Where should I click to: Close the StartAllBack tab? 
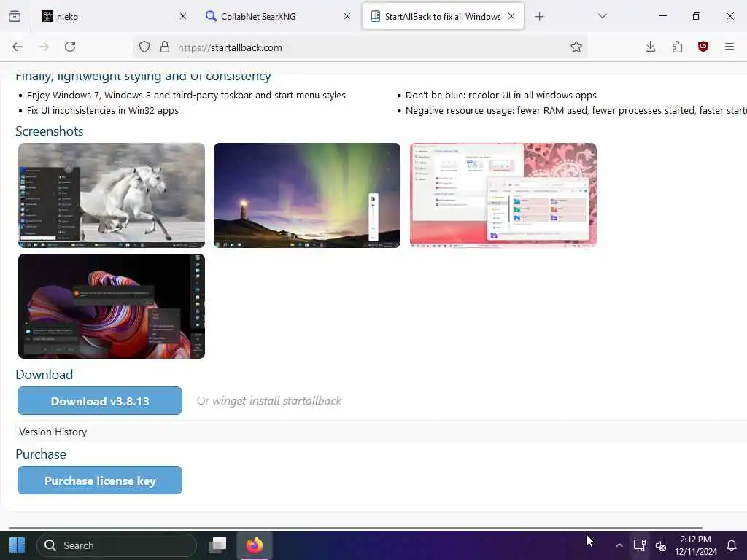pos(511,16)
